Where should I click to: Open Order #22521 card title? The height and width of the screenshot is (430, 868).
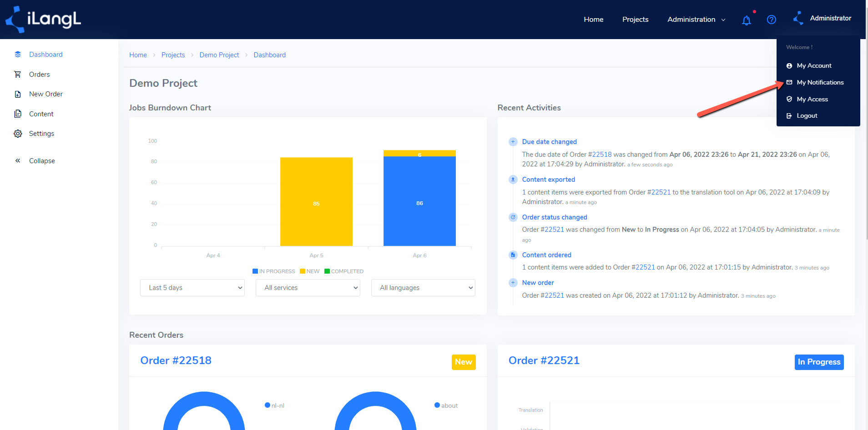click(544, 360)
